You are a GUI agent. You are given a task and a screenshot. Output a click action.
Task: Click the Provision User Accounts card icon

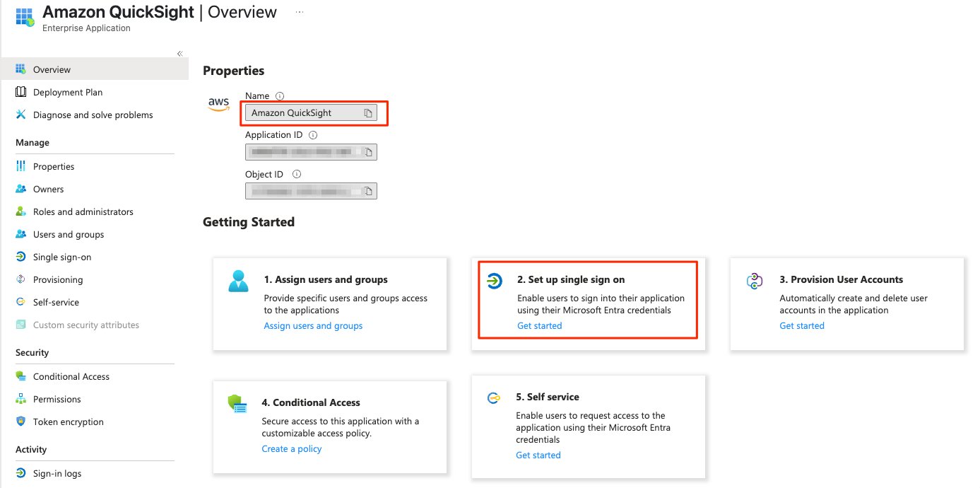755,281
